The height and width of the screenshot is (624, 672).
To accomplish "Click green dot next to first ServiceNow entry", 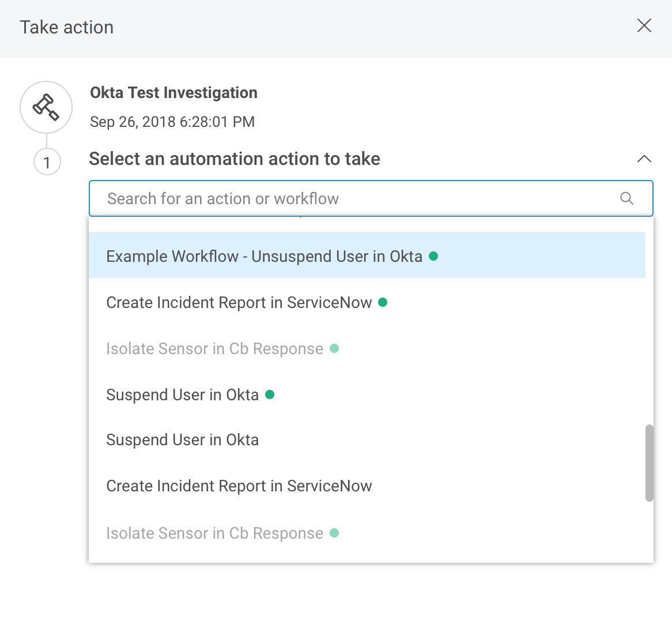I will [x=383, y=302].
